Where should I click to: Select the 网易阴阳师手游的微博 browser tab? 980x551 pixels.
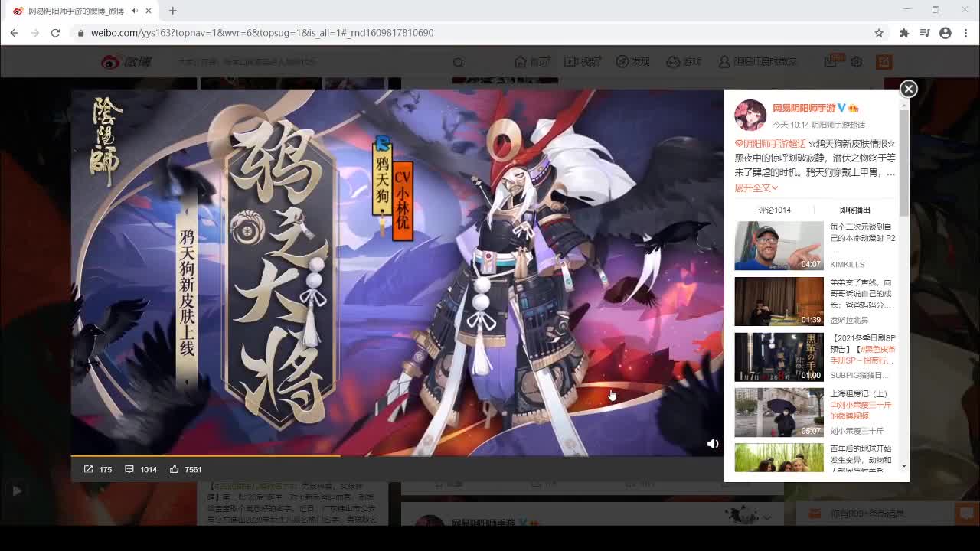83,11
